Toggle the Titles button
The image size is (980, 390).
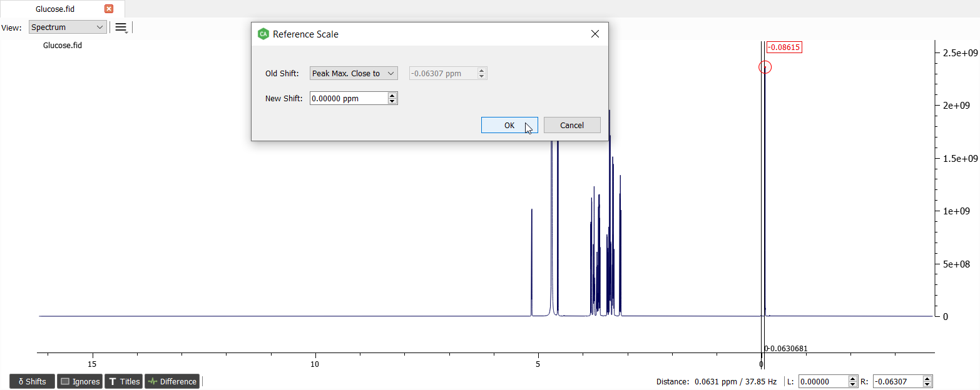point(123,381)
